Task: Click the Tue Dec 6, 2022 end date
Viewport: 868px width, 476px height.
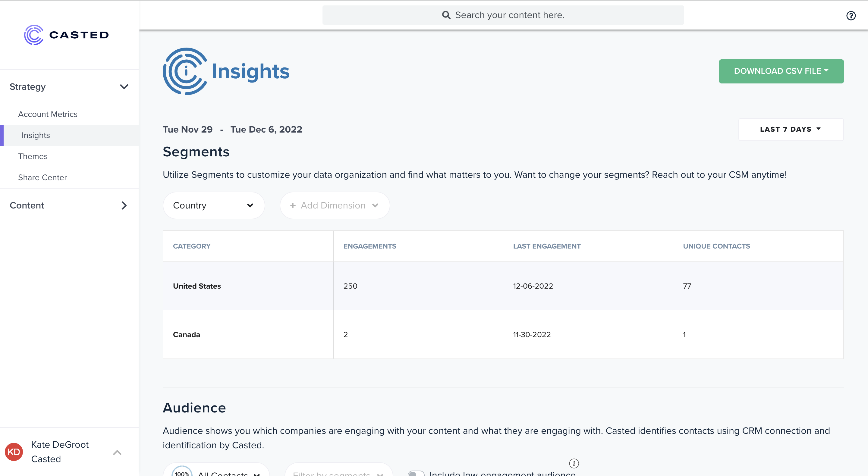Action: click(x=266, y=130)
